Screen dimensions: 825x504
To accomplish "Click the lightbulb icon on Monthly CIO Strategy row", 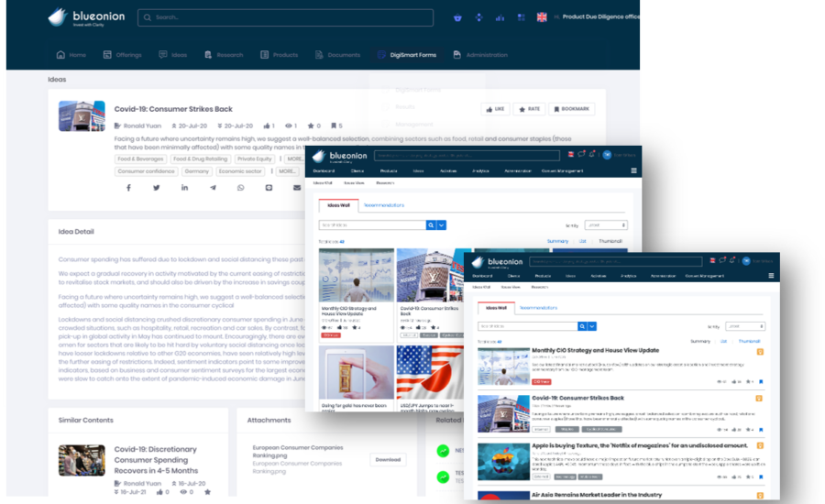I will pyautogui.click(x=760, y=352).
